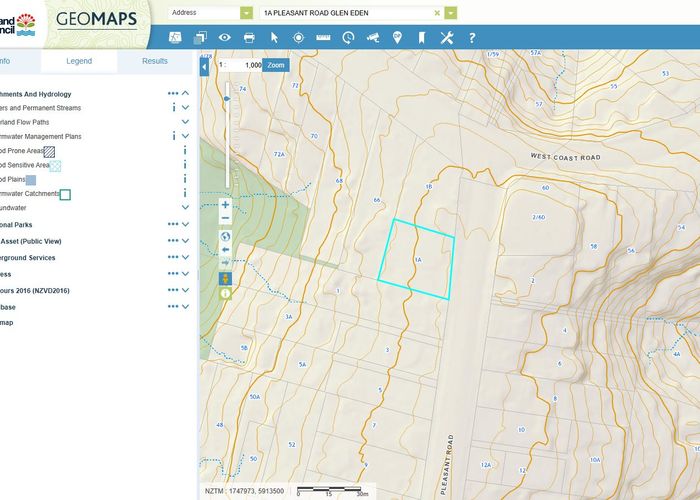Collapse the side panel with the arrow tab
The width and height of the screenshot is (700, 500).
tap(204, 67)
